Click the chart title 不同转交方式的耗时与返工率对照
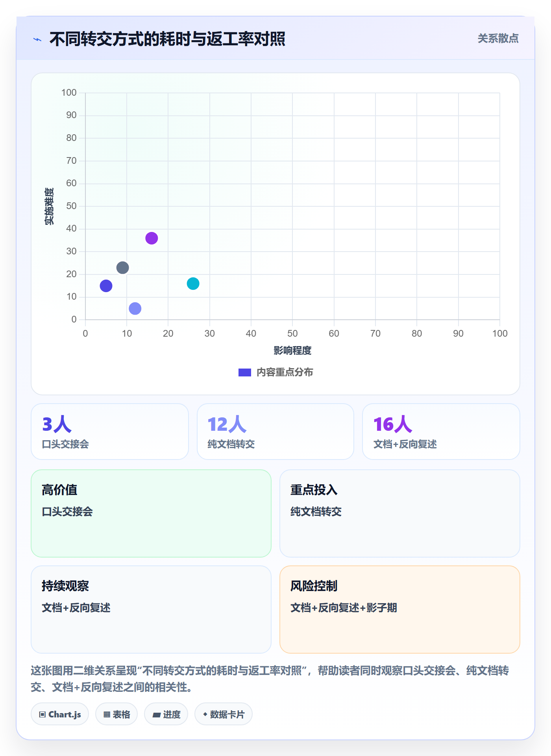The height and width of the screenshot is (756, 551). tap(167, 39)
